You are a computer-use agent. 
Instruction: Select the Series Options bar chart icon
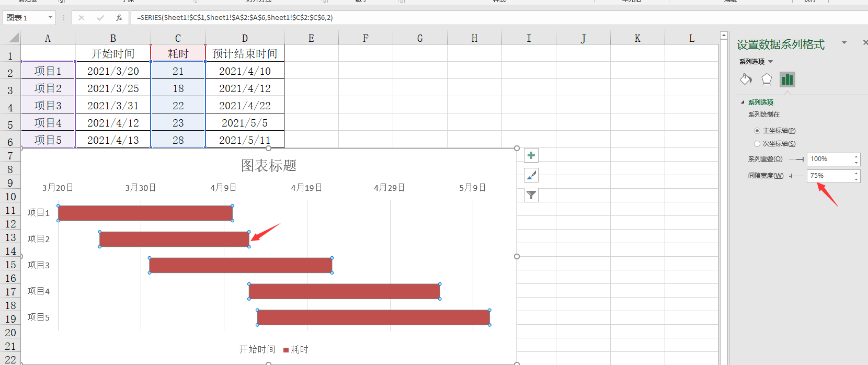pyautogui.click(x=787, y=79)
